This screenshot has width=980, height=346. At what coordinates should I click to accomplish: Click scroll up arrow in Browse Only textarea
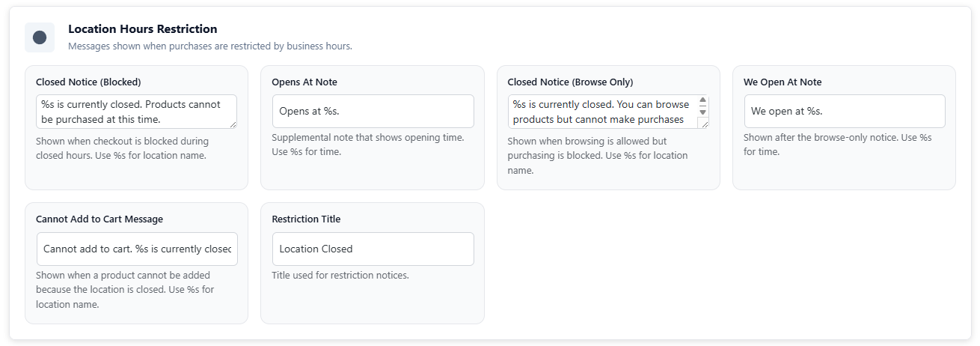click(702, 100)
